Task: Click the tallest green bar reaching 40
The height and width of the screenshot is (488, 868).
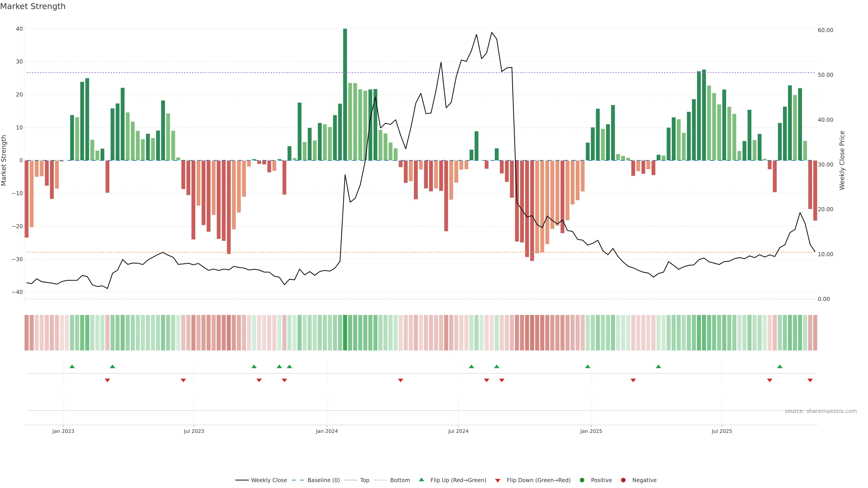Action: coord(345,94)
